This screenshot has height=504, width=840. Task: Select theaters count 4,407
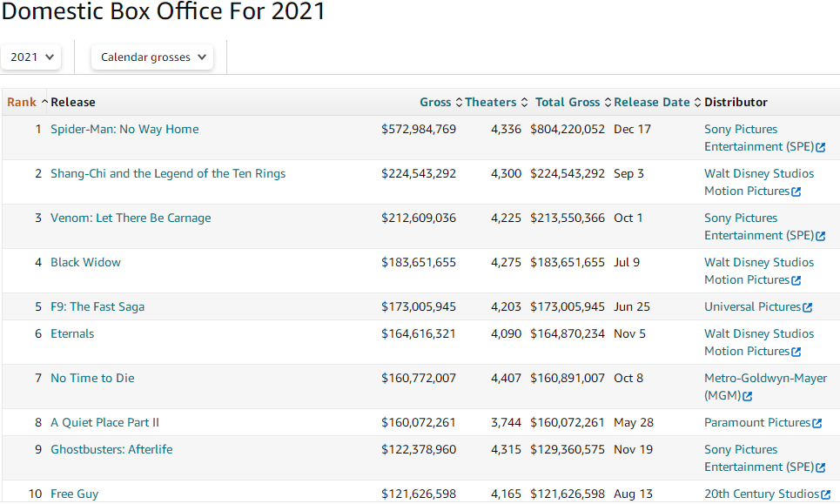tap(506, 378)
